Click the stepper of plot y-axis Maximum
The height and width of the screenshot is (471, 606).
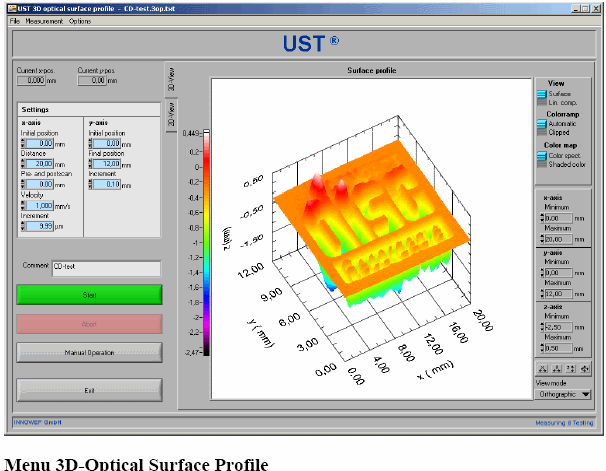pos(542,294)
